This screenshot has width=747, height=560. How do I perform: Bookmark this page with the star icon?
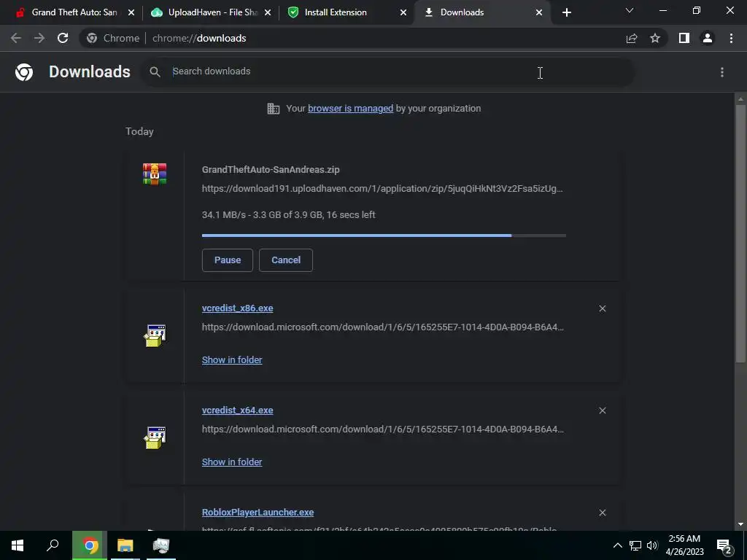coord(655,38)
